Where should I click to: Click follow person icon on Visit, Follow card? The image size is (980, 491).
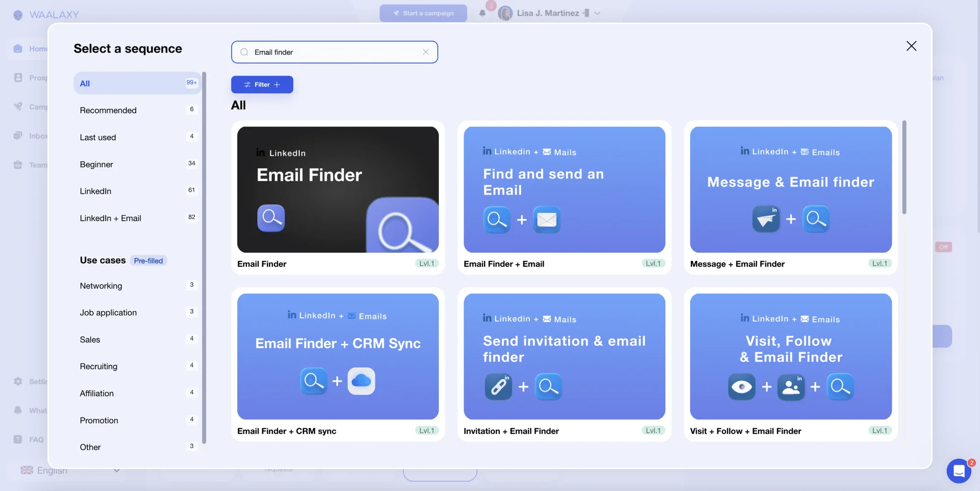point(791,387)
